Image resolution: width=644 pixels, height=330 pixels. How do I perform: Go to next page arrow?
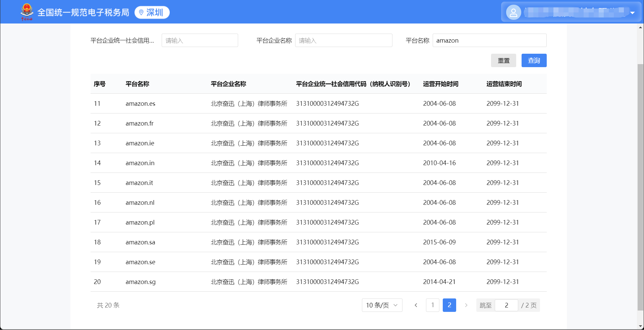(466, 305)
